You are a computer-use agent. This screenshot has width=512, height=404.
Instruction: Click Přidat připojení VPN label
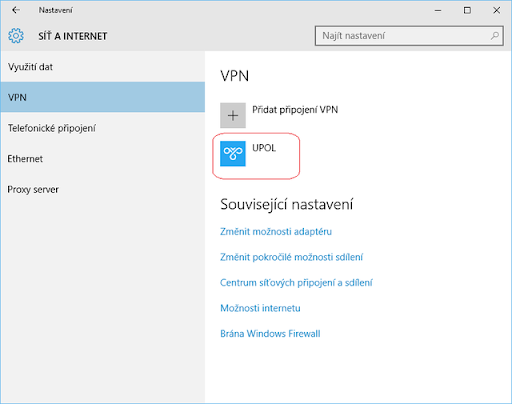click(x=295, y=110)
